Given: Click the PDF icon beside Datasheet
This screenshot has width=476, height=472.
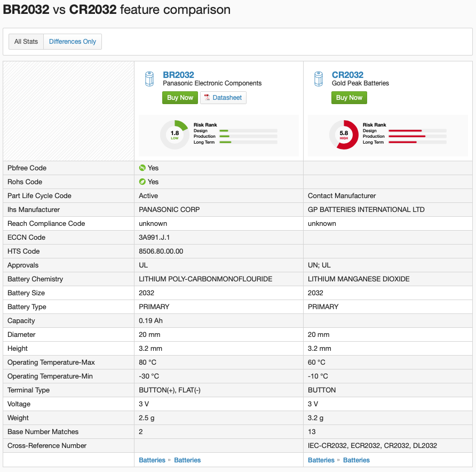Looking at the screenshot, I should pos(207,98).
